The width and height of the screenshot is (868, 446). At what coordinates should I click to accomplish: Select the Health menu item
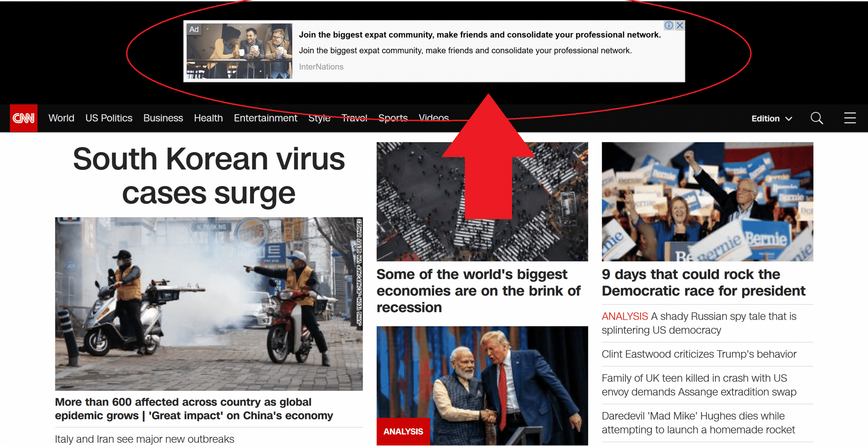coord(209,118)
